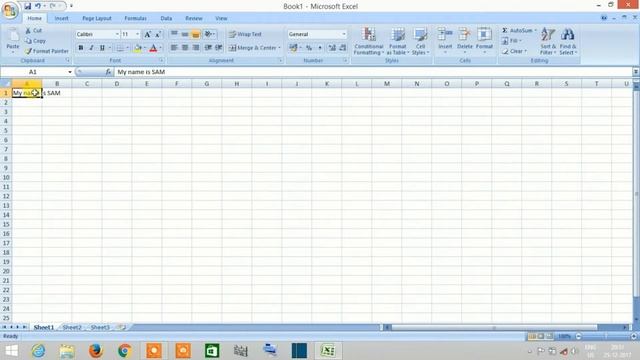
Task: Open Font dialog box launcher
Action: [x=161, y=60]
